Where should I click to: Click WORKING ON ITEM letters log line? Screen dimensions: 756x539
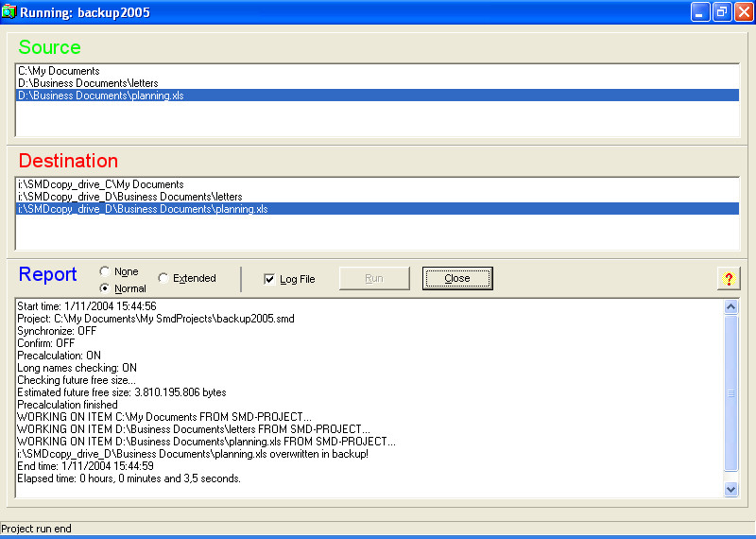(194, 429)
